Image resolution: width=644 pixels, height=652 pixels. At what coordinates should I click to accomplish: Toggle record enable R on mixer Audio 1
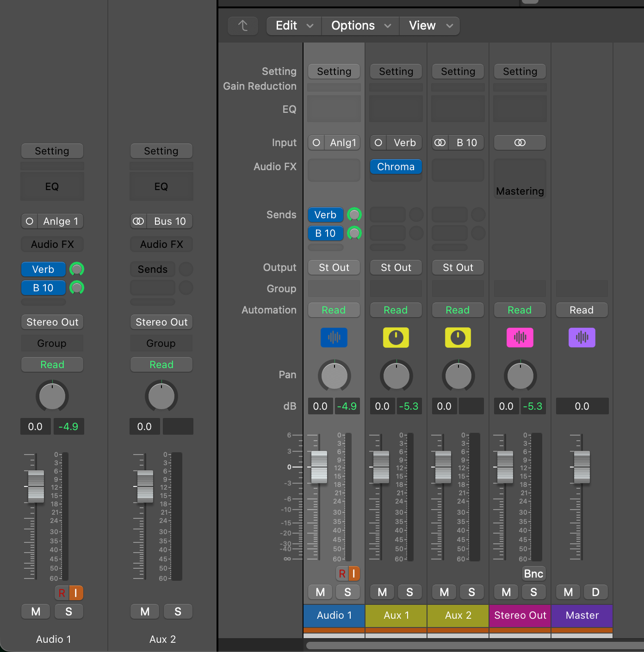click(342, 574)
